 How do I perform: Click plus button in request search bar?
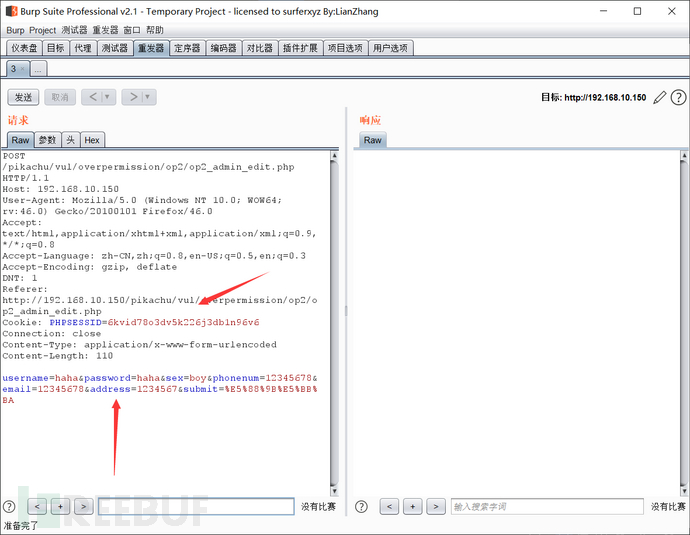pos(60,506)
